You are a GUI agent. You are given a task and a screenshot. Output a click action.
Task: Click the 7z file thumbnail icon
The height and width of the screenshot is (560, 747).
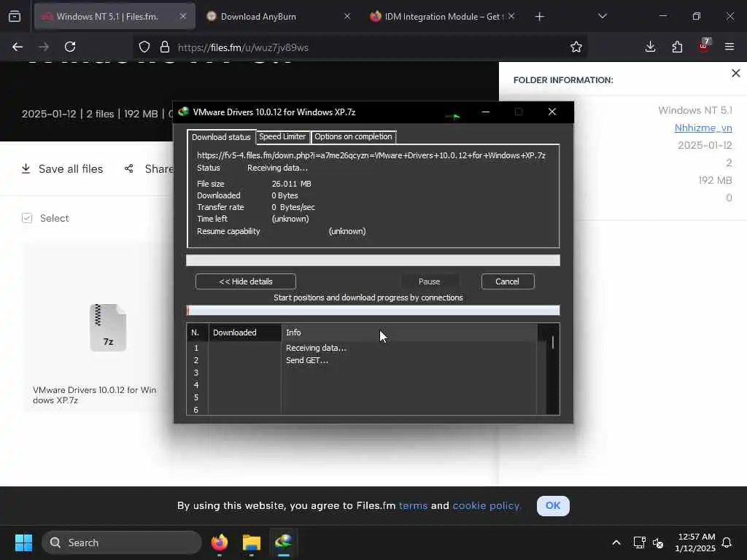point(108,327)
